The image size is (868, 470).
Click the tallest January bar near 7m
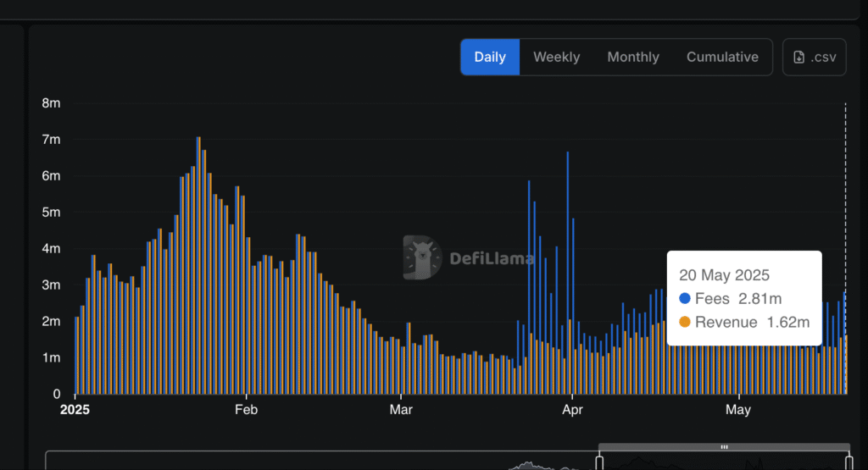pyautogui.click(x=198, y=265)
